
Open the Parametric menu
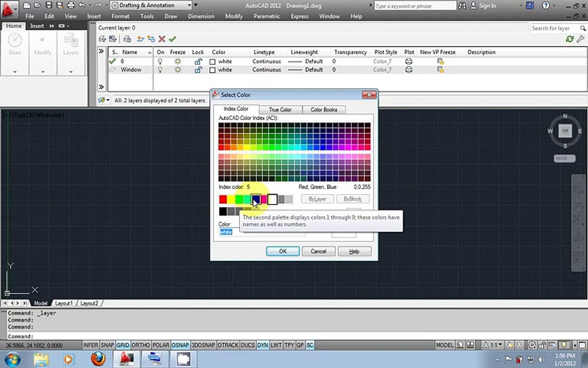click(266, 16)
